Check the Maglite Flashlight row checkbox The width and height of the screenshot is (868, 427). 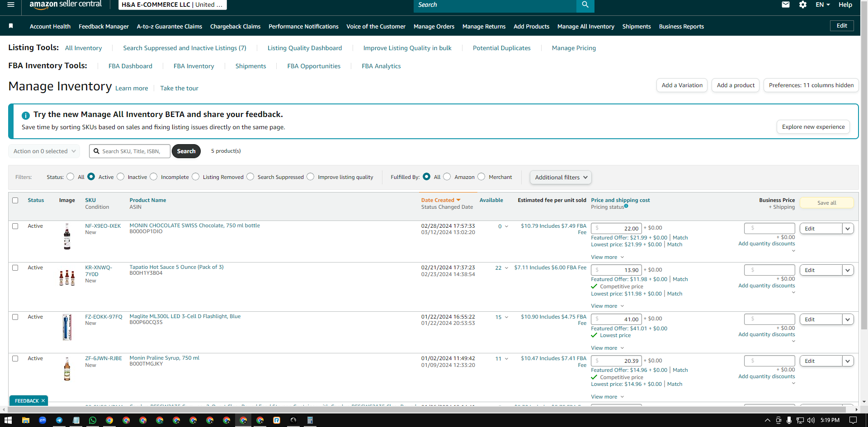coord(15,317)
